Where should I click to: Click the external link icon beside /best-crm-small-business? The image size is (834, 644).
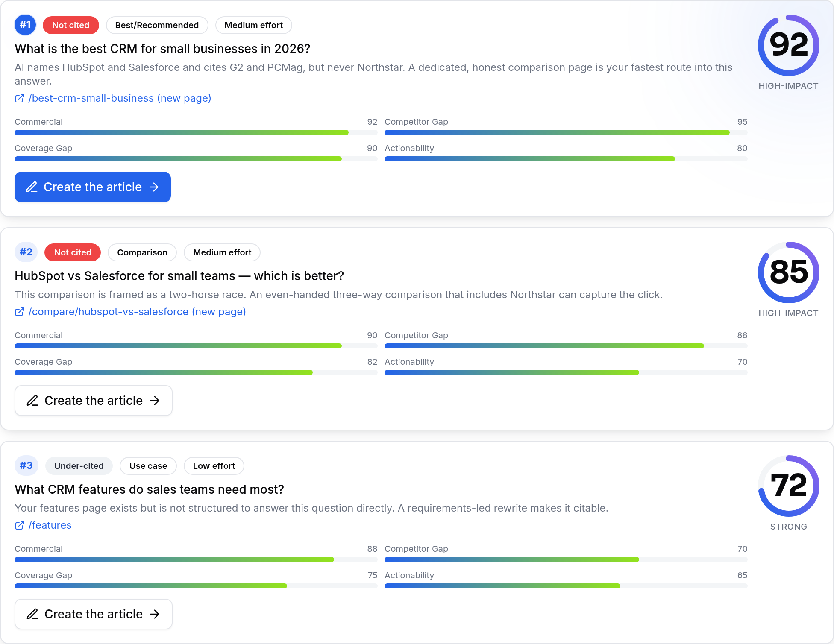pyautogui.click(x=20, y=98)
